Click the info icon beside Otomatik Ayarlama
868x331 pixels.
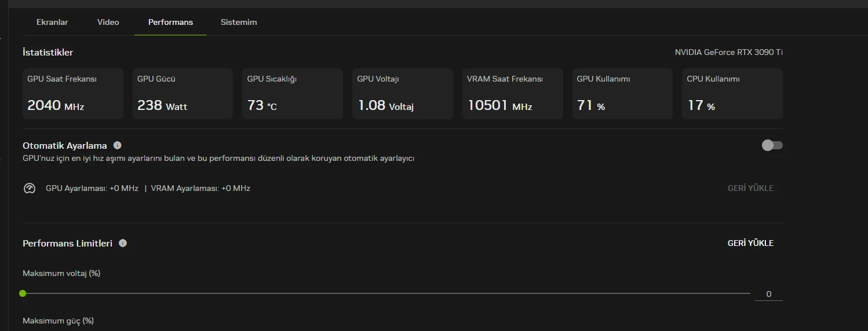coord(118,145)
